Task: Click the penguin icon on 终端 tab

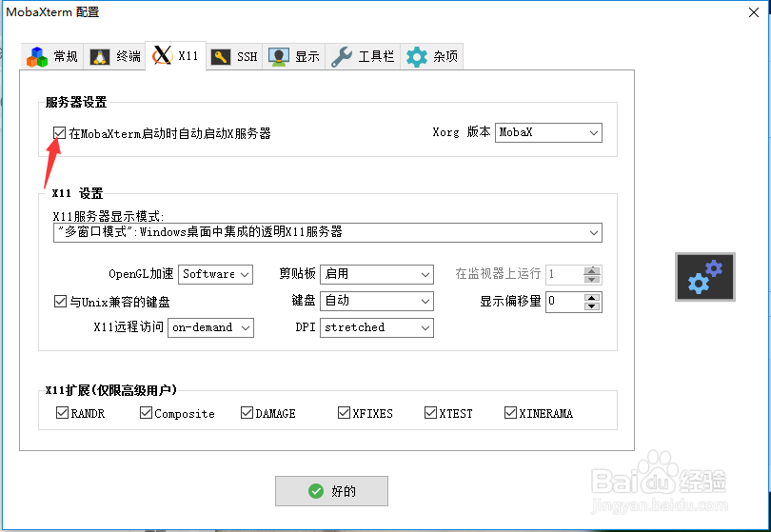Action: (x=100, y=57)
